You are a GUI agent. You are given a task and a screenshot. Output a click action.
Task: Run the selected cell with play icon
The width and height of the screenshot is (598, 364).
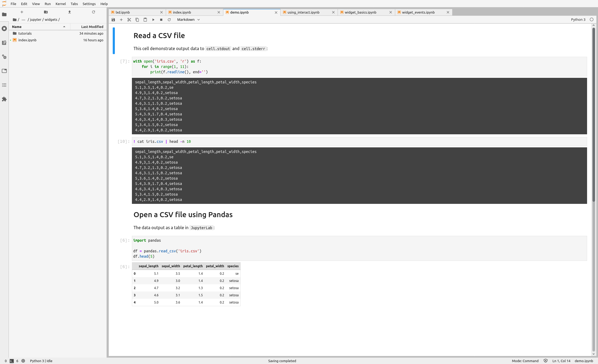click(153, 20)
